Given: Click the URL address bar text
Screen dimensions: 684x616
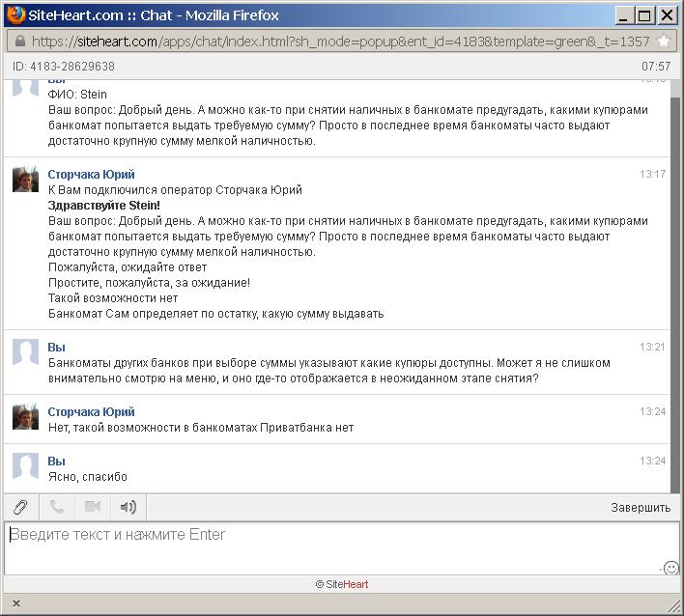Looking at the screenshot, I should (x=338, y=42).
